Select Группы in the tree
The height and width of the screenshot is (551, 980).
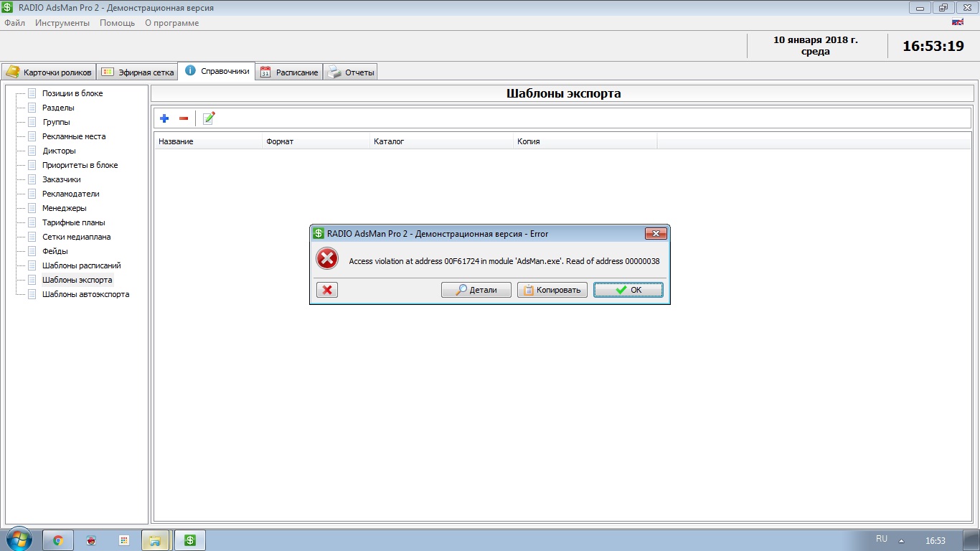tap(57, 122)
